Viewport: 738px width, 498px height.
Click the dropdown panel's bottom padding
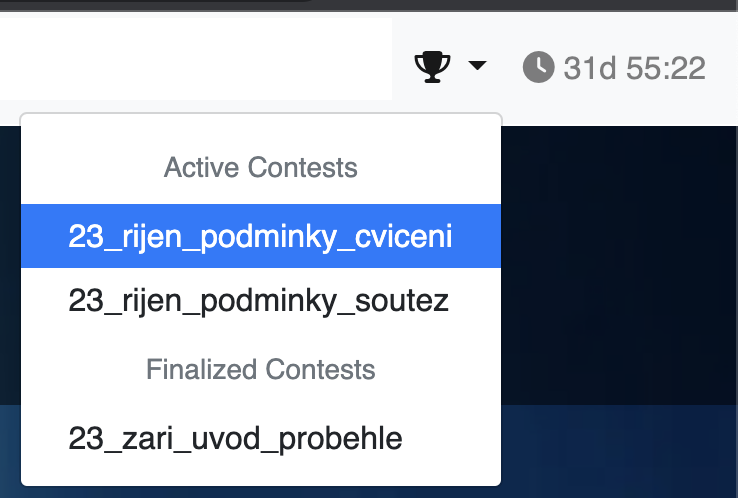(260, 474)
